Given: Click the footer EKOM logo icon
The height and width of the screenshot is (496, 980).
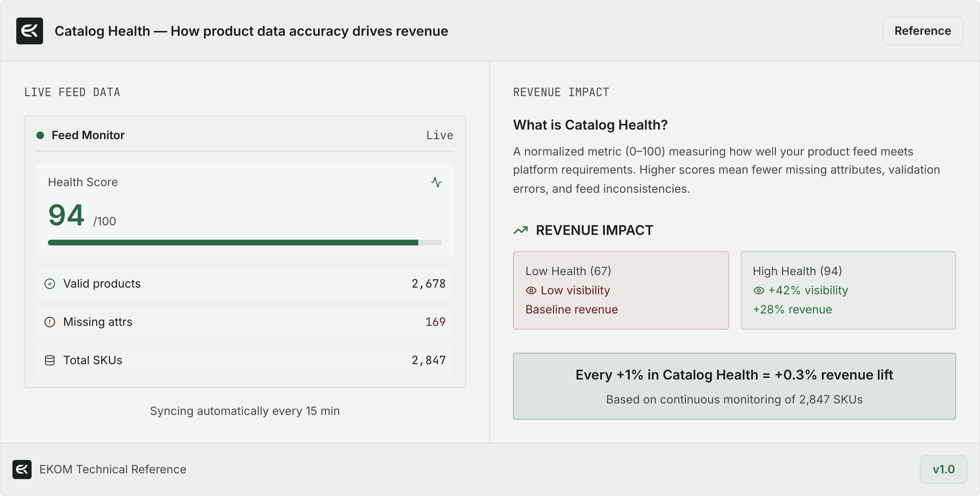Looking at the screenshot, I should click(22, 469).
